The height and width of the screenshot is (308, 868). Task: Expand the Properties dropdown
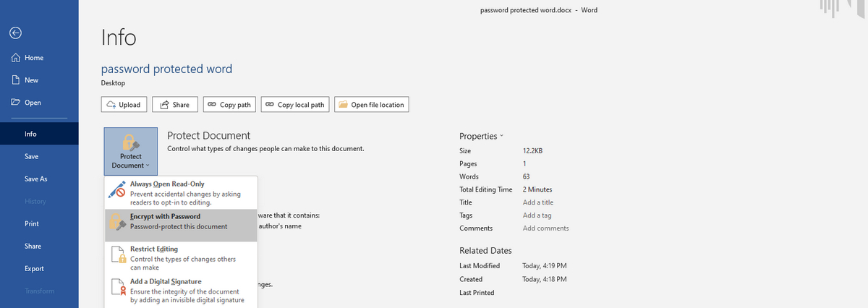tap(481, 136)
